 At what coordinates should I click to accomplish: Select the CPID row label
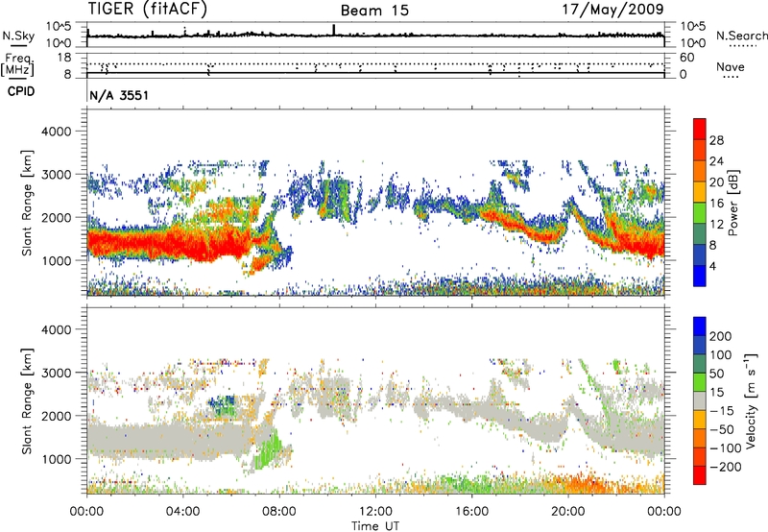tap(21, 91)
